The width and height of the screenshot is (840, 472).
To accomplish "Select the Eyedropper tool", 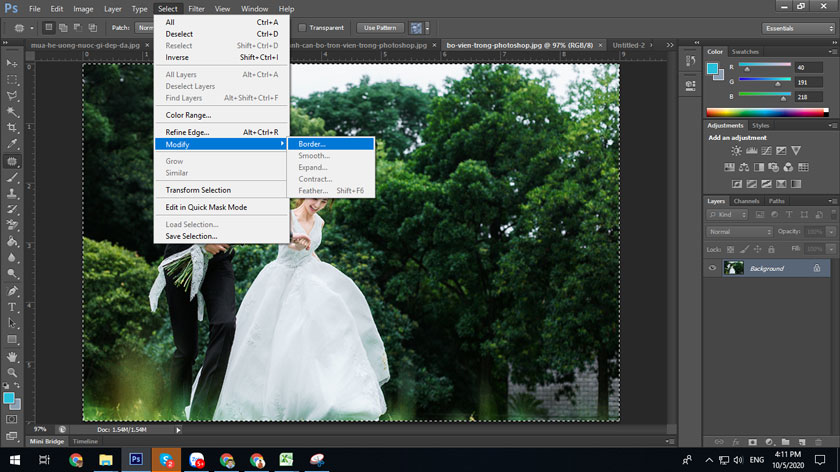I will pyautogui.click(x=12, y=144).
